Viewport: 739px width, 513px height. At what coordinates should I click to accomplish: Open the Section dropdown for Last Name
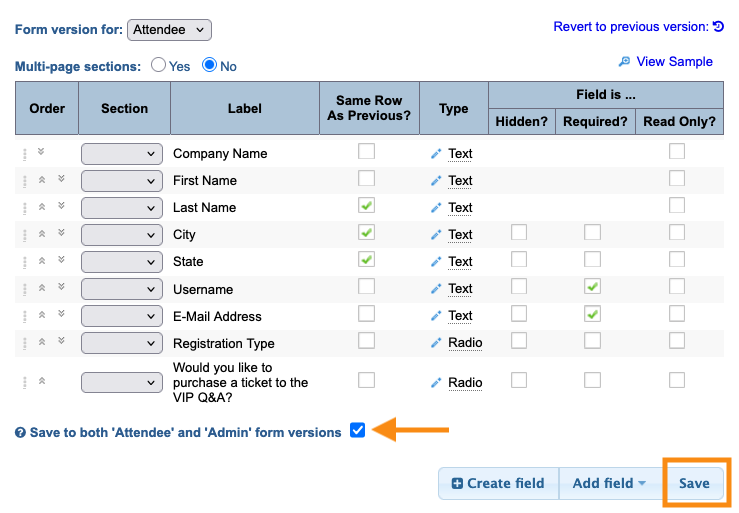point(122,208)
